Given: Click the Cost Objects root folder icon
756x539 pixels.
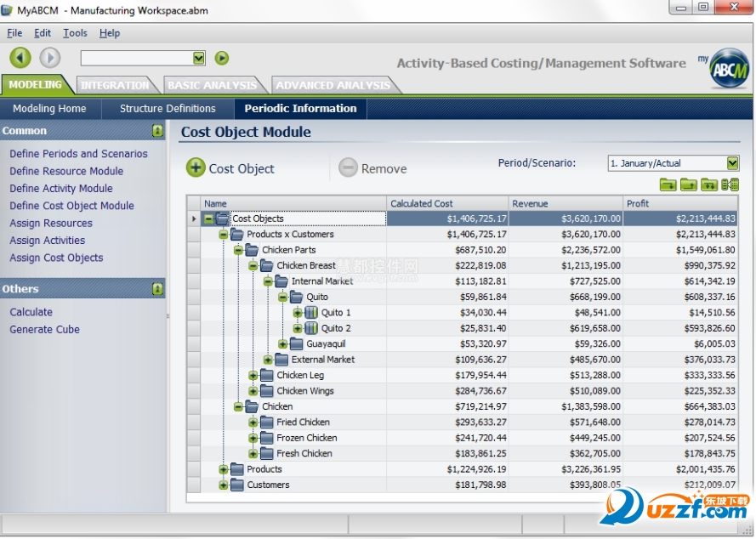Looking at the screenshot, I should click(x=222, y=218).
